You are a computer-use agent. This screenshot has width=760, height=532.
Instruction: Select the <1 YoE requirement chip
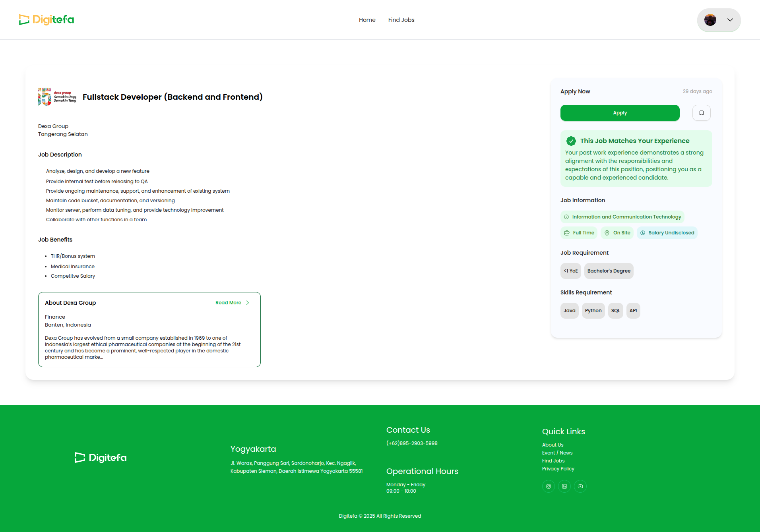pyautogui.click(x=571, y=271)
